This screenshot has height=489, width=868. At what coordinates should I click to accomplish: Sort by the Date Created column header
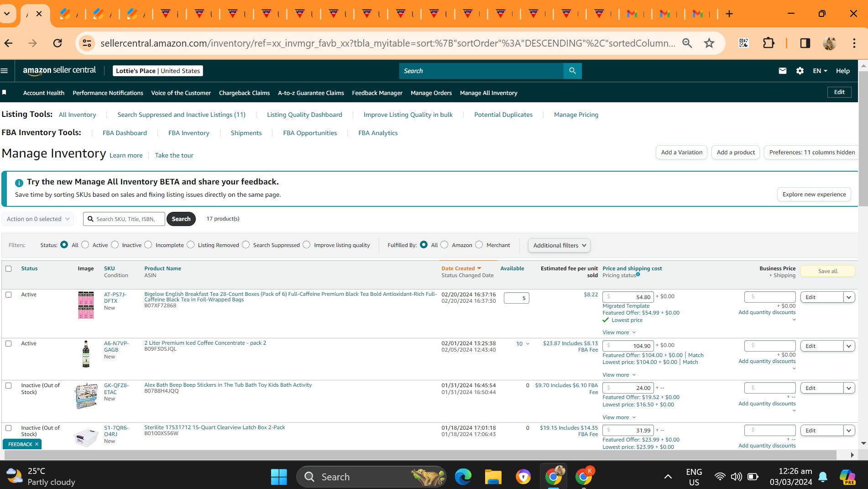point(461,268)
